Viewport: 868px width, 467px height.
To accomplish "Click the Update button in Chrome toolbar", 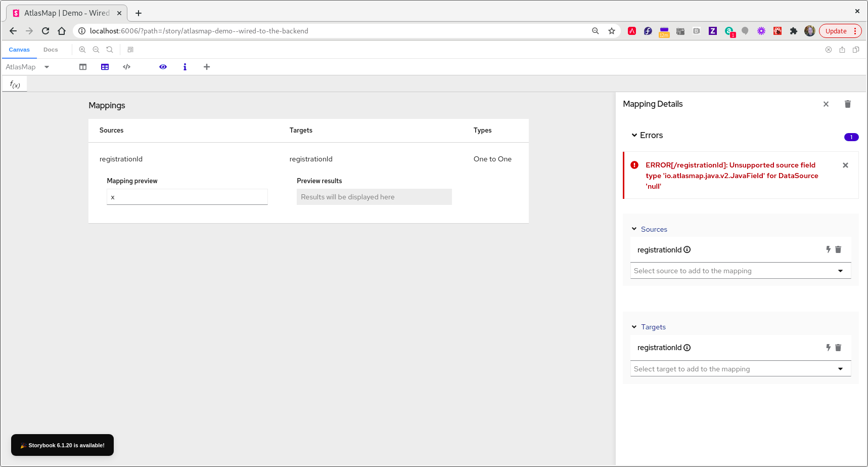I will pos(836,31).
